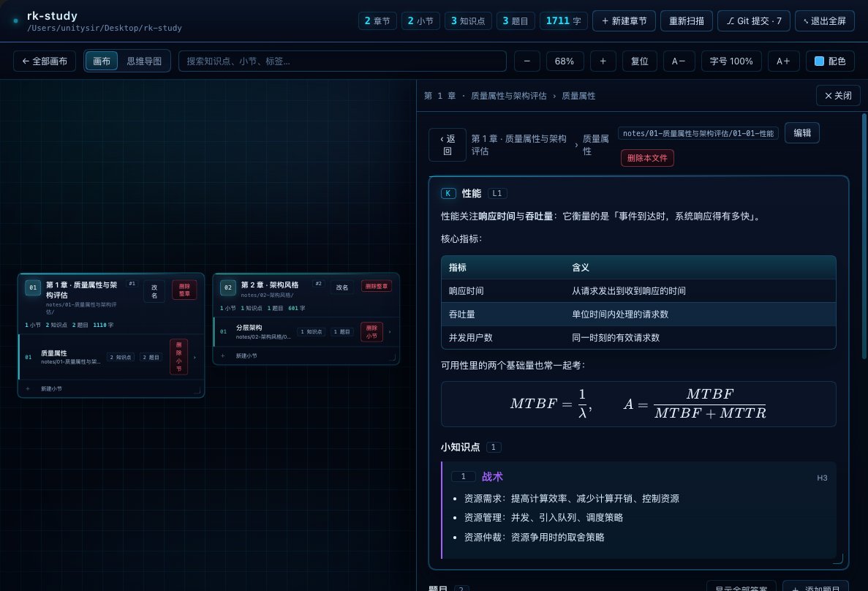
Task: Expand 分层架构 section chevron
Action: click(390, 332)
